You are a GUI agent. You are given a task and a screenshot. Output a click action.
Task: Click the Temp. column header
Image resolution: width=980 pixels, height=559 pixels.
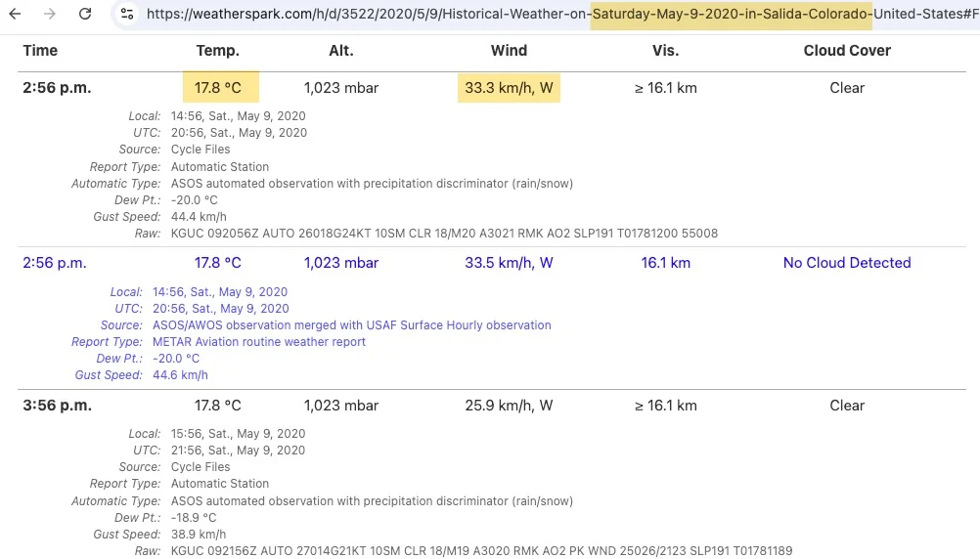point(217,50)
